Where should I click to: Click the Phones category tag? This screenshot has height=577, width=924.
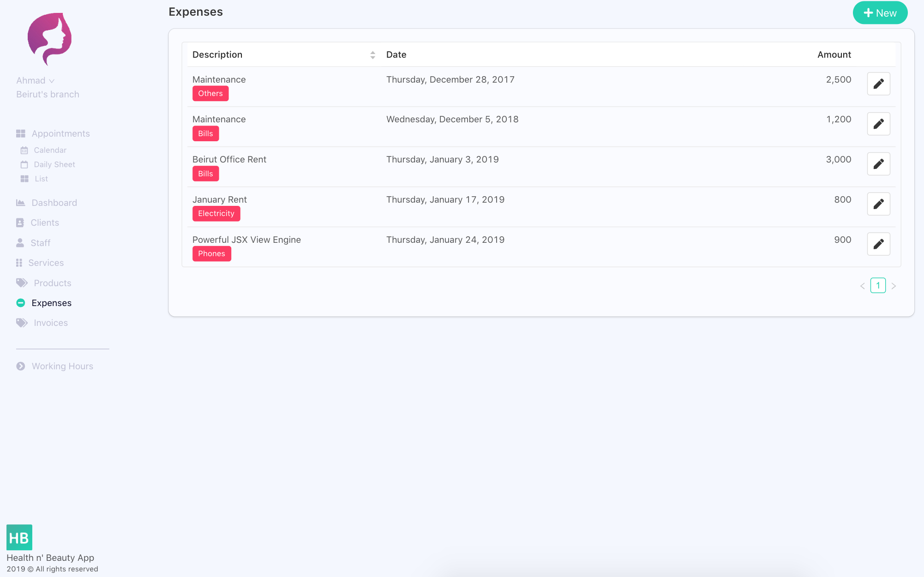click(211, 253)
